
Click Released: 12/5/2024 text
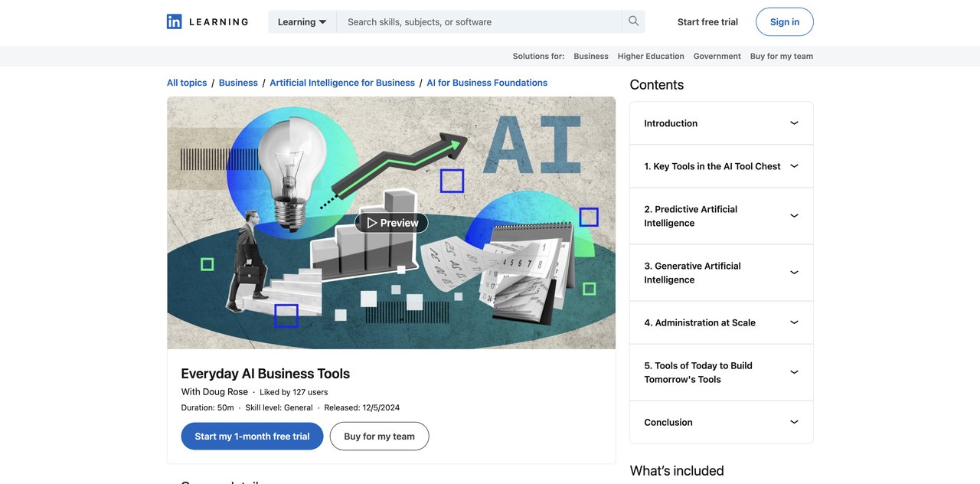tap(362, 407)
